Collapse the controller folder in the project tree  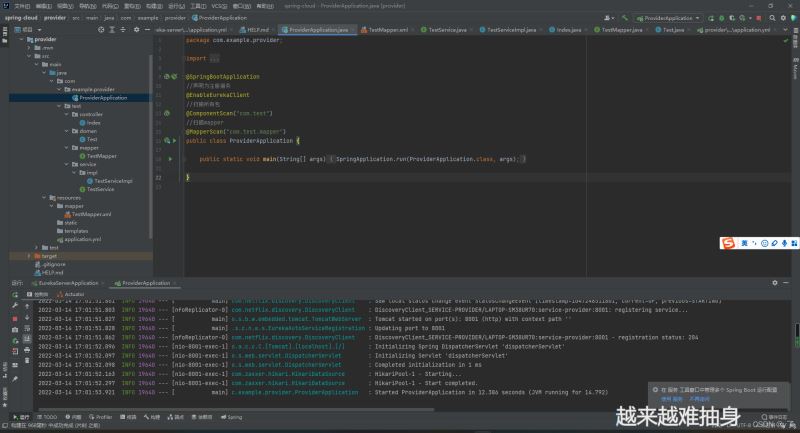(68, 114)
